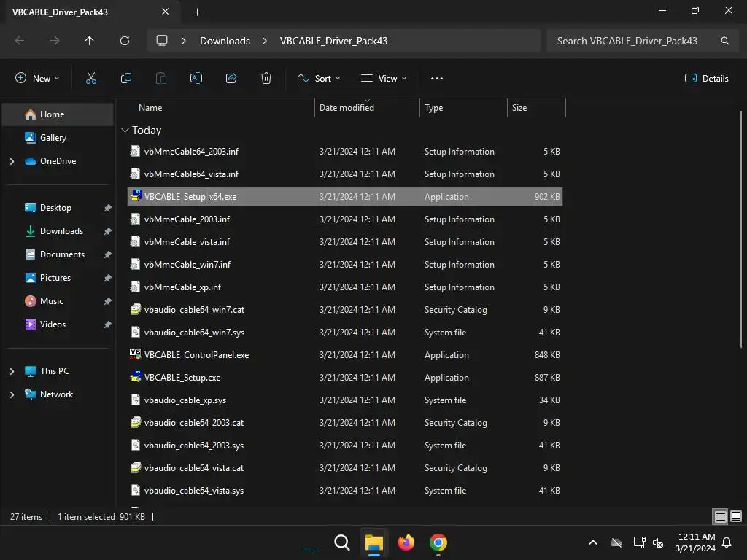747x560 pixels.
Task: Switch to large thumbnails view icon
Action: point(736,516)
